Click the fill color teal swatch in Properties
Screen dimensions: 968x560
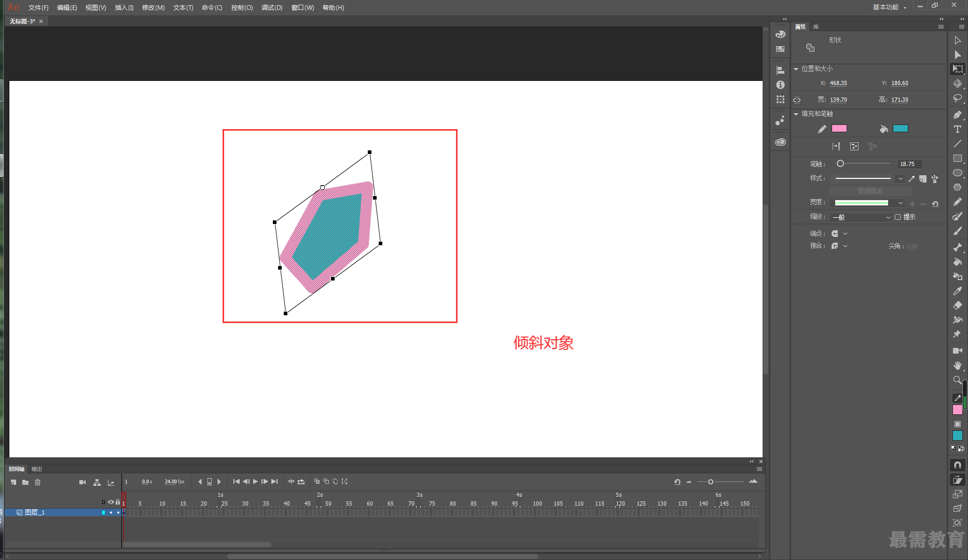tap(901, 129)
